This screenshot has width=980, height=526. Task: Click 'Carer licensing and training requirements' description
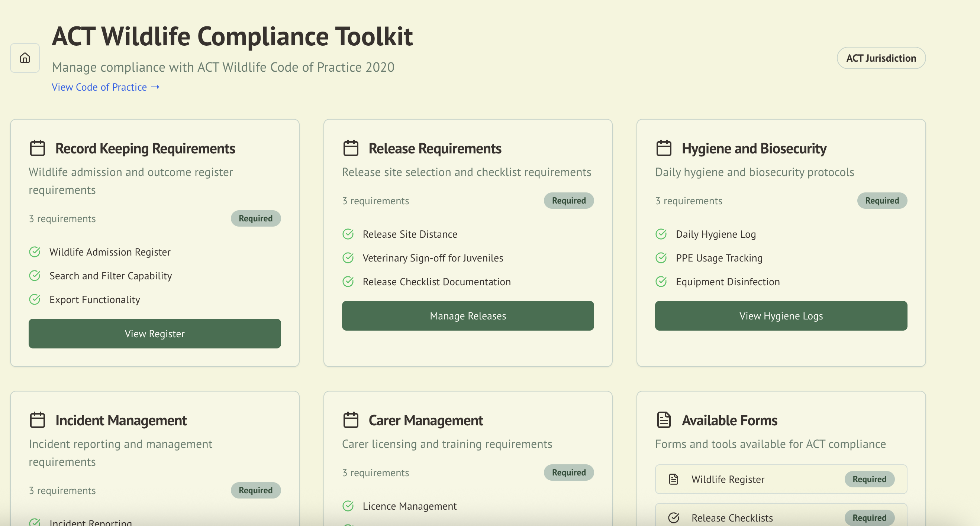coord(447,444)
